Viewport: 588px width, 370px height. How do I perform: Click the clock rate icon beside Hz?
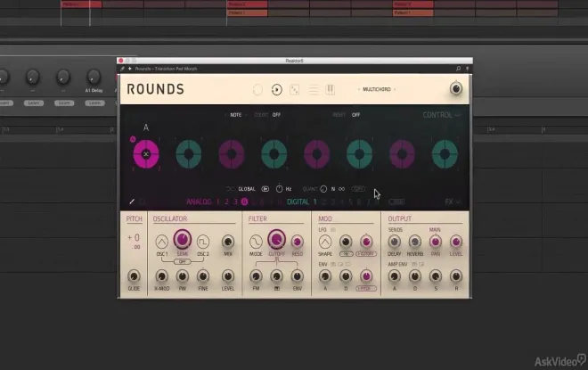tap(279, 189)
